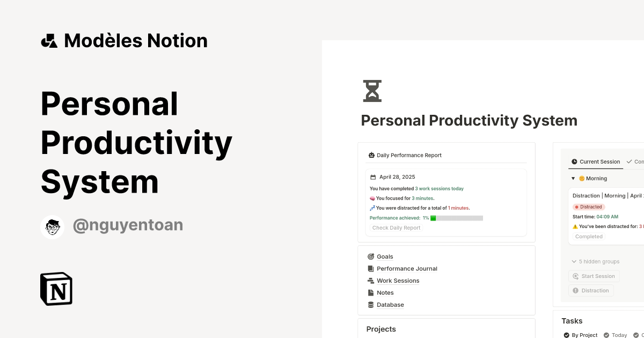
Task: Select the Work Sessions icon
Action: coord(371,281)
